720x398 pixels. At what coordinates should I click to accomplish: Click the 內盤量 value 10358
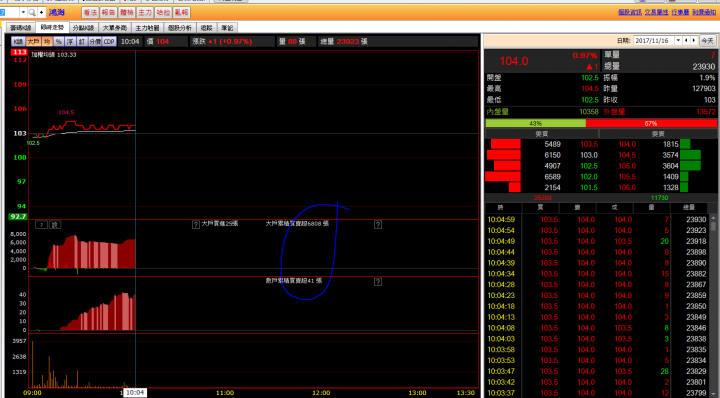(x=589, y=112)
